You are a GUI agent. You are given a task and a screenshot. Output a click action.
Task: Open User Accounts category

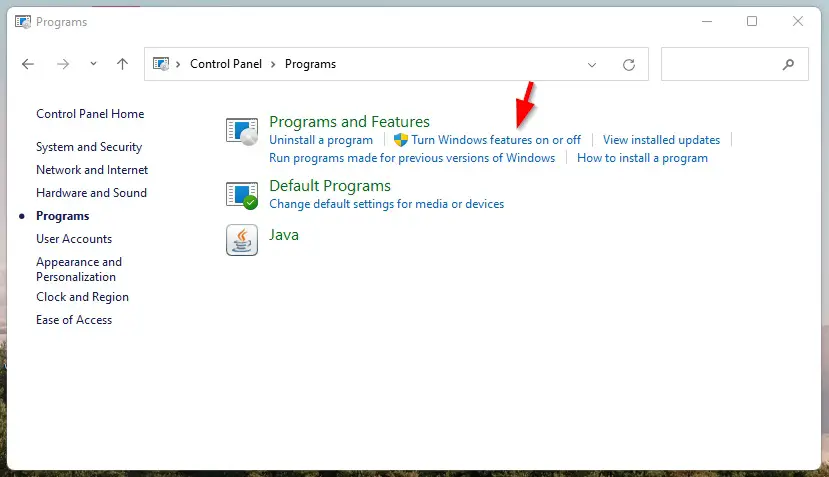coord(74,239)
